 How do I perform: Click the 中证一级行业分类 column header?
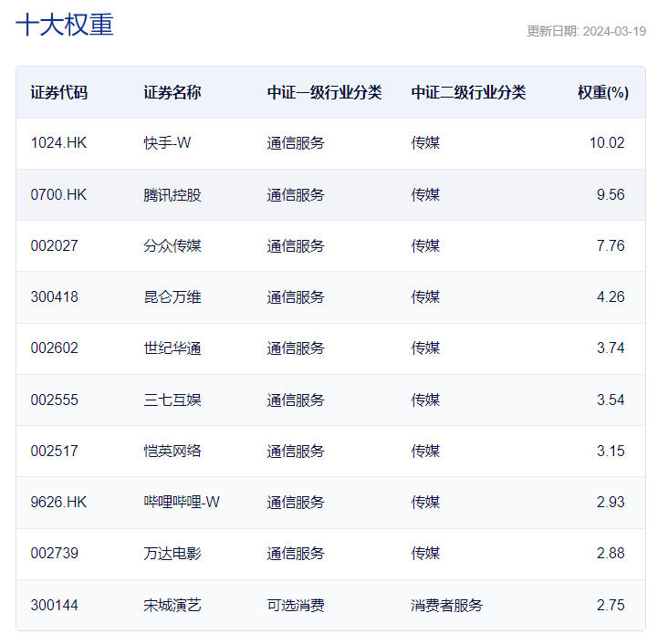click(325, 92)
